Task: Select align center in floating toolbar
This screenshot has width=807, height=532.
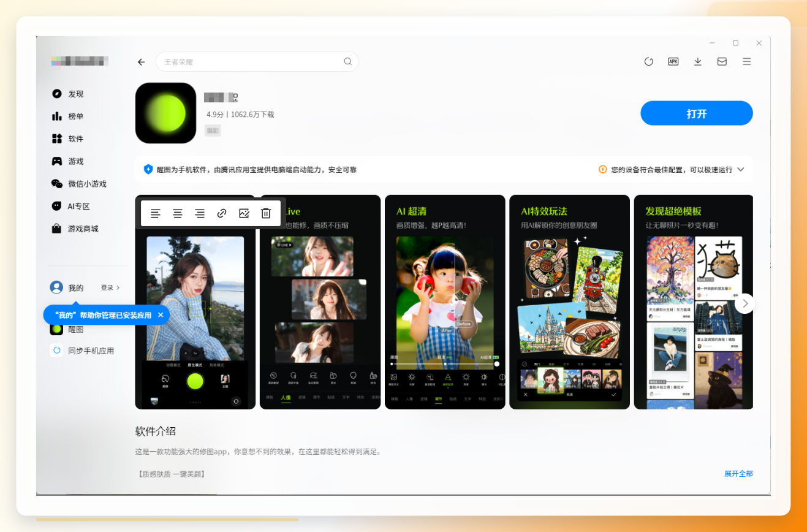Action: point(178,213)
